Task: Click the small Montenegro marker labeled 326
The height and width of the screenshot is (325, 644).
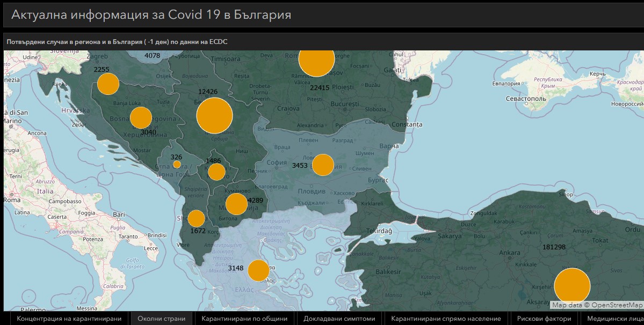Action: [x=177, y=165]
